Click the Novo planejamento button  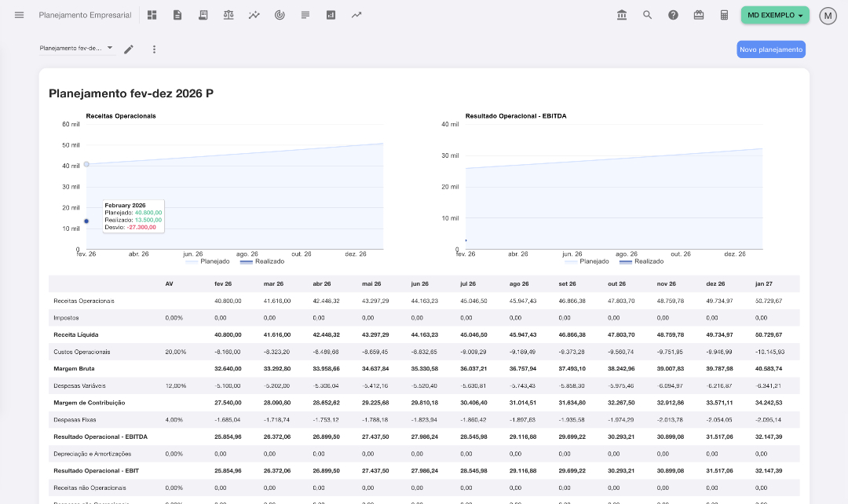click(770, 49)
